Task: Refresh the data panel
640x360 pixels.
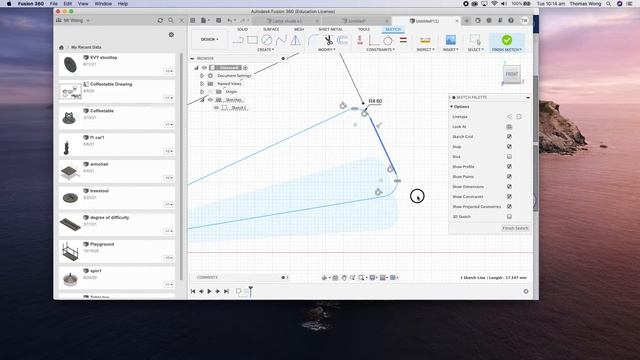Action: click(160, 20)
